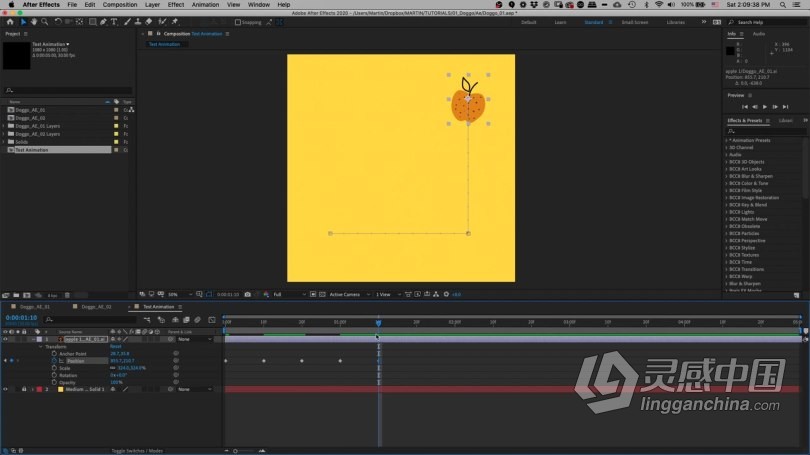Screen dimensions: 810x455
Task: Jump to last frame in Preview
Action: click(x=786, y=107)
